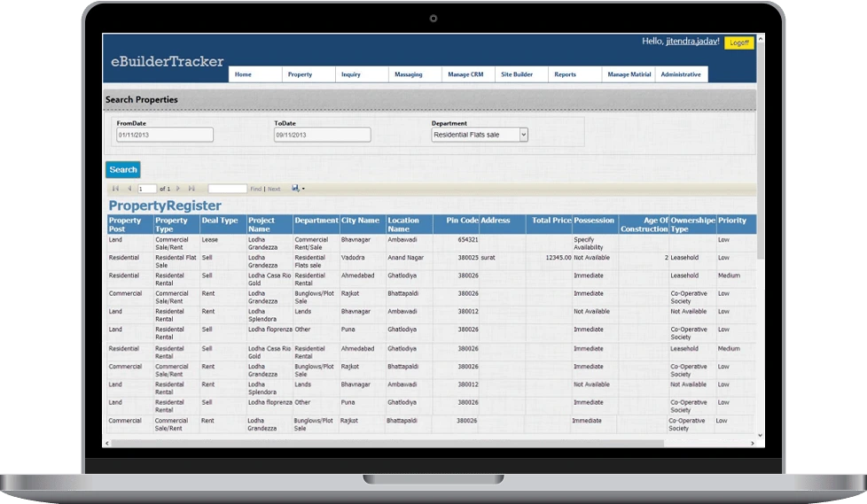
Task: Click the FromDate input field
Action: (x=165, y=135)
